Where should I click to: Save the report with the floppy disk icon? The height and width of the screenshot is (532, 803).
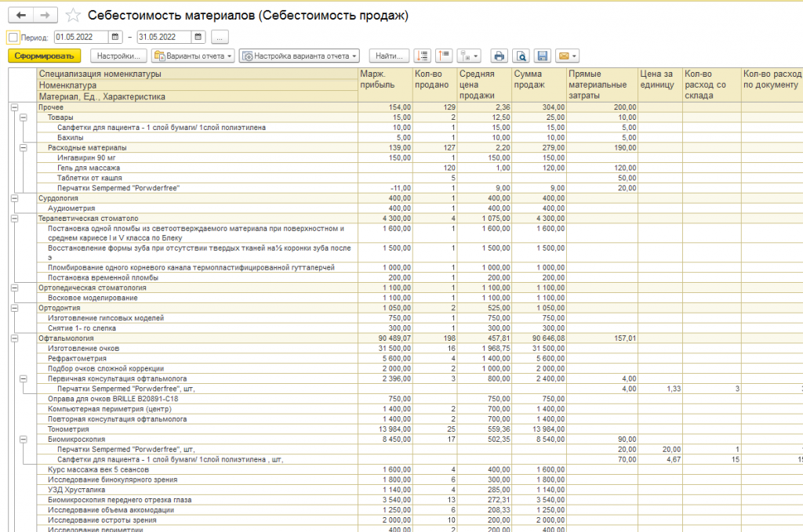click(x=543, y=56)
